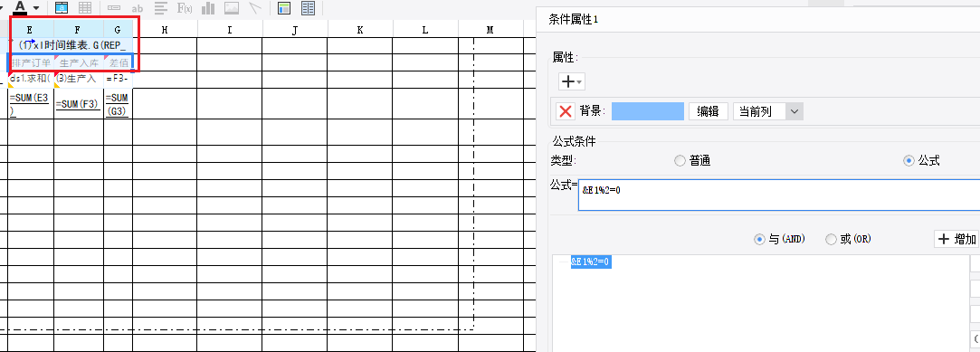Click the light blue background color swatch
Image resolution: width=980 pixels, height=352 pixels.
[x=648, y=111]
